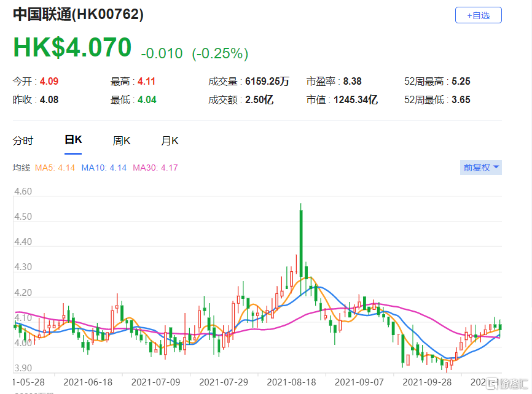Image resolution: width=532 pixels, height=394 pixels.
Task: Open the 周K weekly chart tab
Action: click(122, 141)
